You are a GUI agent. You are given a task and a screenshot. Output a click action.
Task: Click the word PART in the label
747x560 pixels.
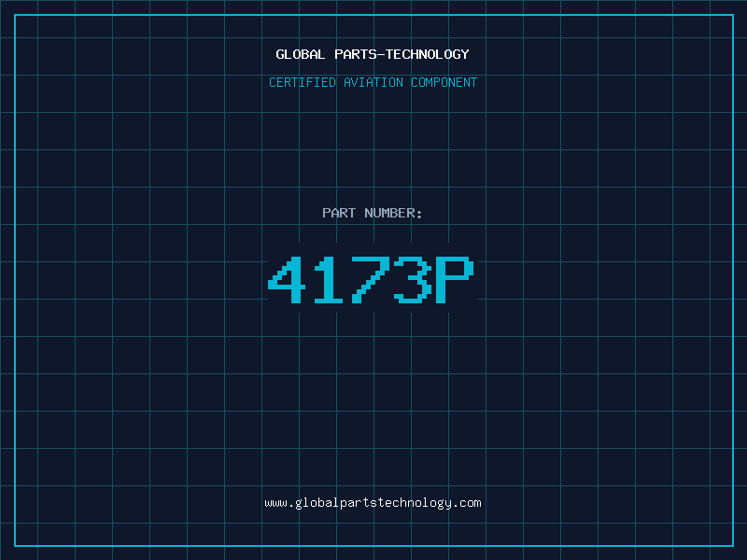pos(339,213)
